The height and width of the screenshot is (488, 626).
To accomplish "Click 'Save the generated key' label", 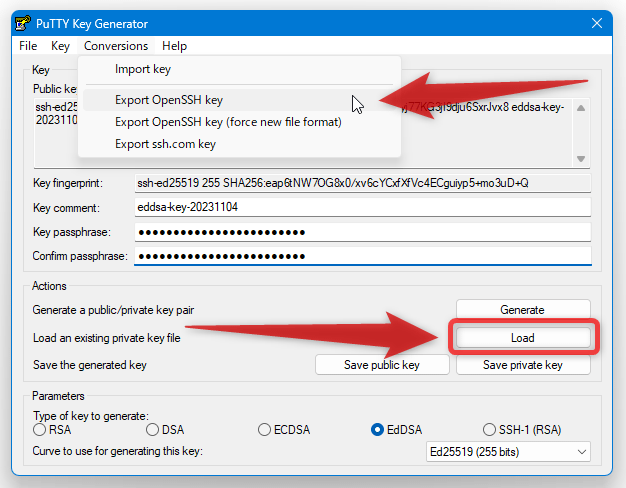I will (90, 365).
